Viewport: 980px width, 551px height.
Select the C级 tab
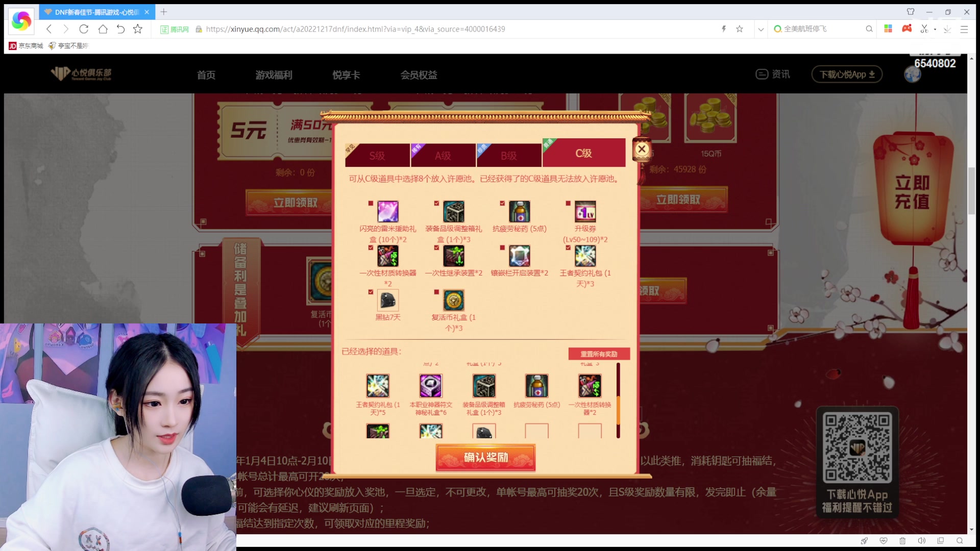[x=584, y=153]
